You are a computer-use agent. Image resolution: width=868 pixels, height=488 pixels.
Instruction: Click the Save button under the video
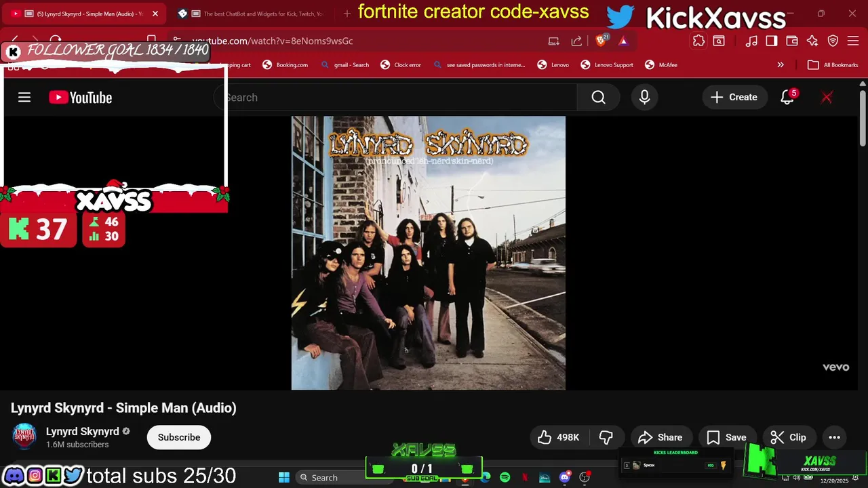[x=726, y=437]
